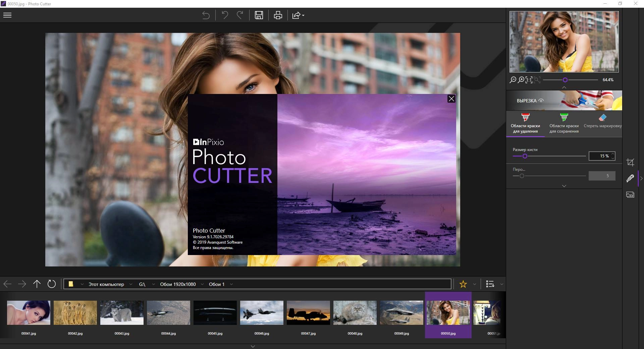
Task: Close the Photo Cutter about splash
Action: (x=451, y=99)
